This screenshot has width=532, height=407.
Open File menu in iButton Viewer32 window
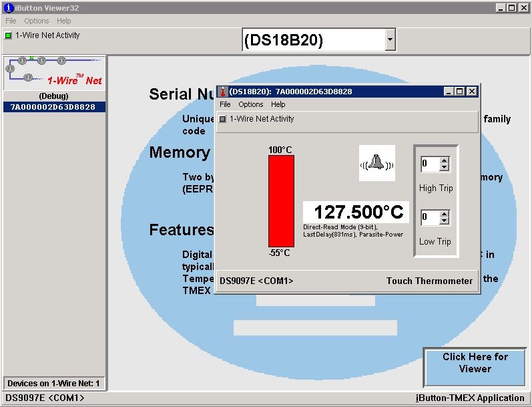11,21
